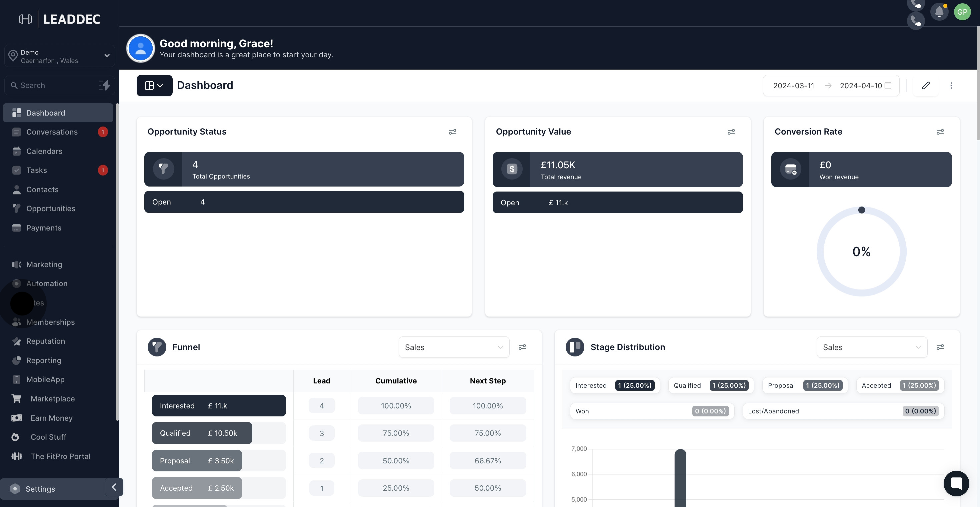Open Marketing section
Viewport: 980px width, 507px height.
click(x=58, y=264)
